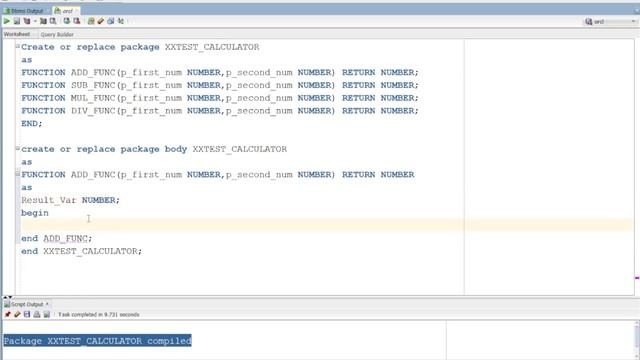Switch to the Worksheet sub-tab

point(17,34)
